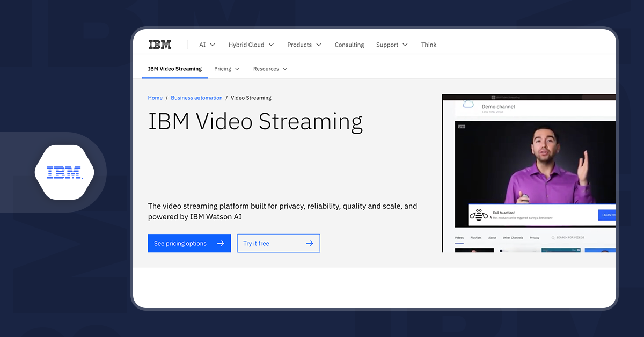This screenshot has height=337, width=644.
Task: Select the hexagonal IBM badge on the left
Action: pyautogui.click(x=64, y=172)
